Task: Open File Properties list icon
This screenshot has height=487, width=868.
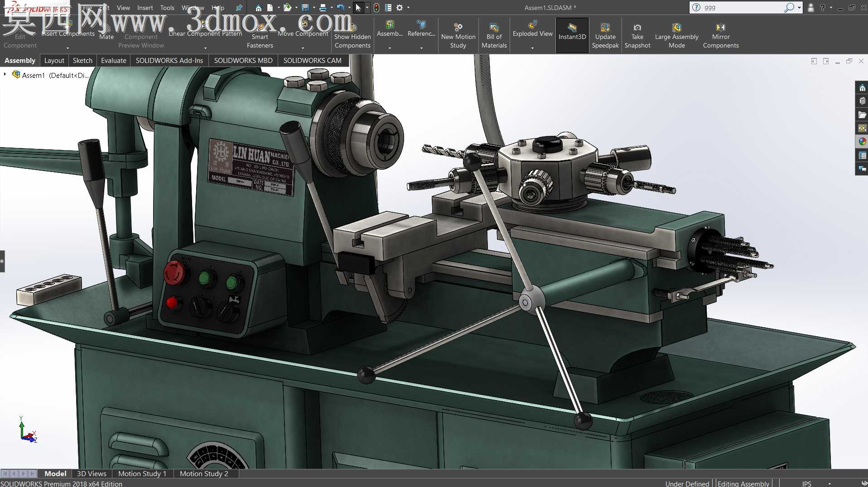Action: coord(388,8)
